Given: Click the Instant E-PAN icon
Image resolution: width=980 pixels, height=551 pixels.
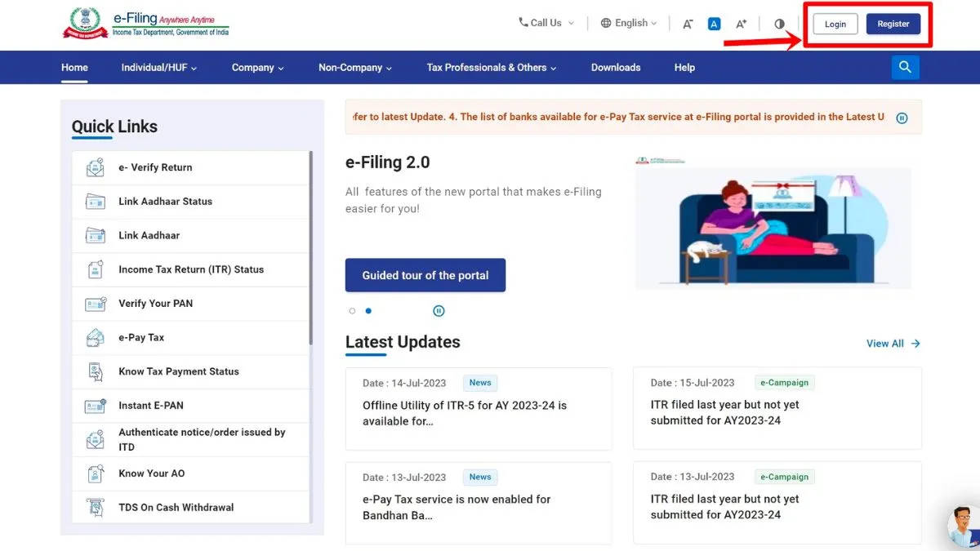Looking at the screenshot, I should pyautogui.click(x=96, y=406).
